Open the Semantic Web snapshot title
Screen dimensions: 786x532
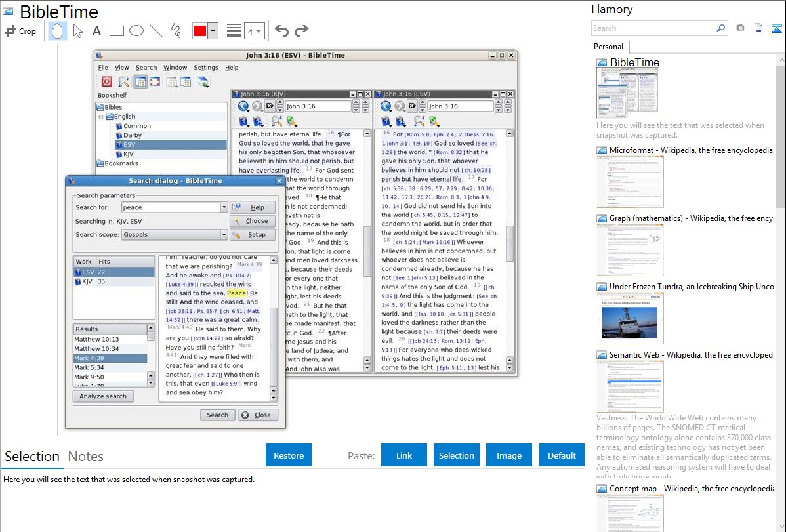[691, 355]
